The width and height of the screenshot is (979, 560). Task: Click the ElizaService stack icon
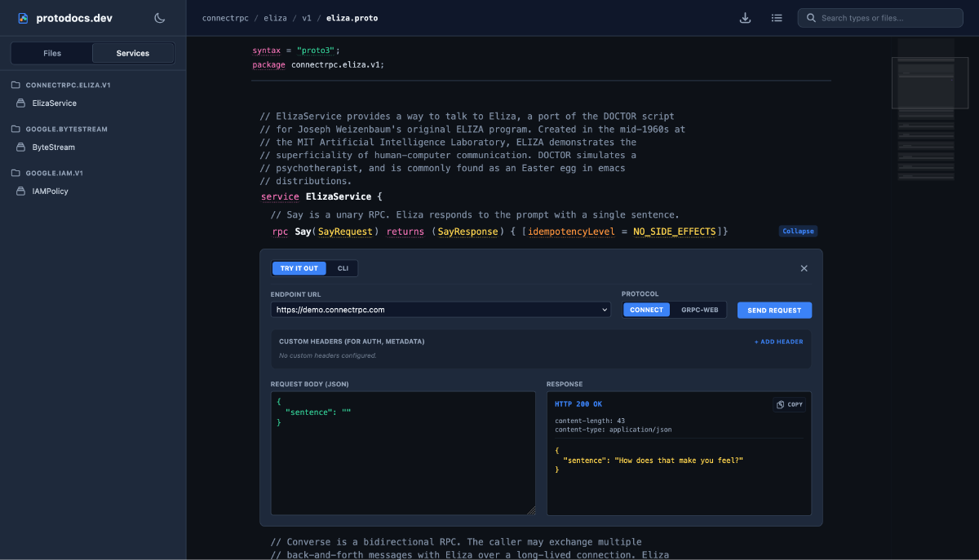click(22, 104)
